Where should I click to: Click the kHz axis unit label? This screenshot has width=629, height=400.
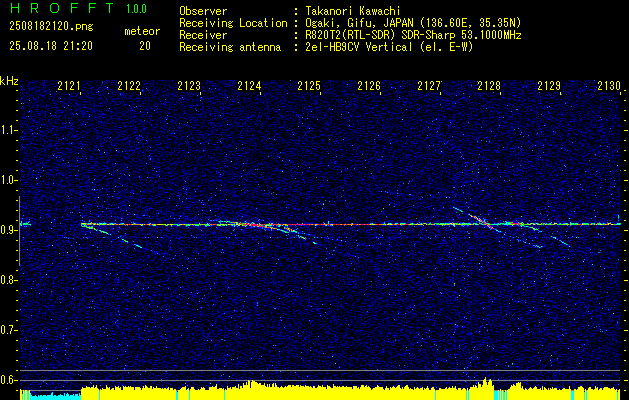point(9,81)
